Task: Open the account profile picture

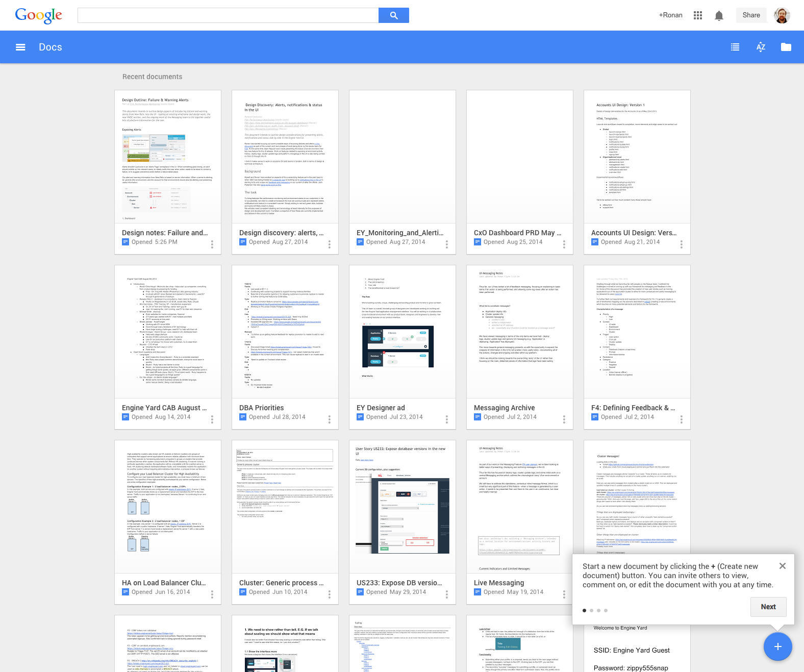Action: coord(782,15)
